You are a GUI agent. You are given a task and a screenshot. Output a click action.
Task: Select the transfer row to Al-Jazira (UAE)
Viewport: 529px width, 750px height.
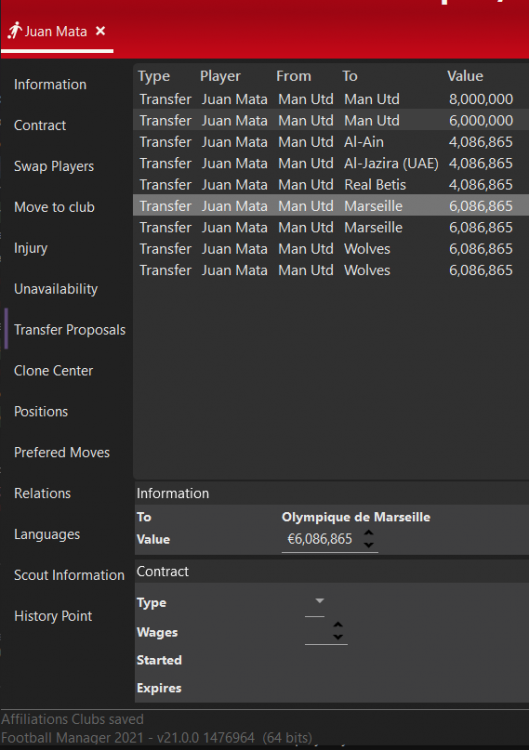[331, 164]
